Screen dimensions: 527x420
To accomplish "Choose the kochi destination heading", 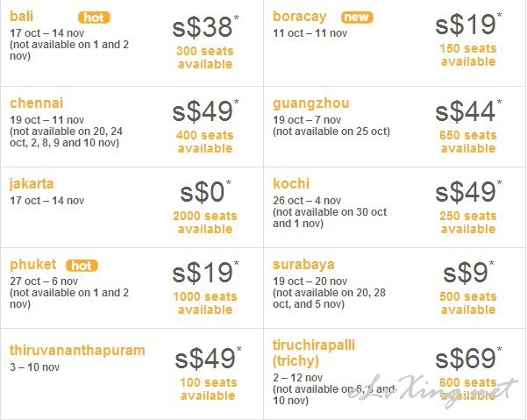I will click(x=291, y=184).
